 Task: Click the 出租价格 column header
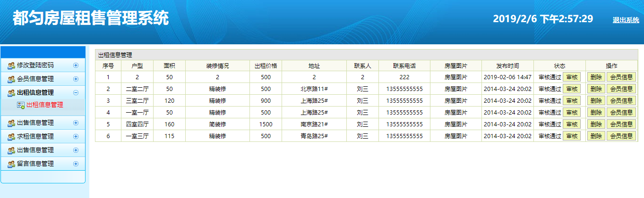(266, 66)
